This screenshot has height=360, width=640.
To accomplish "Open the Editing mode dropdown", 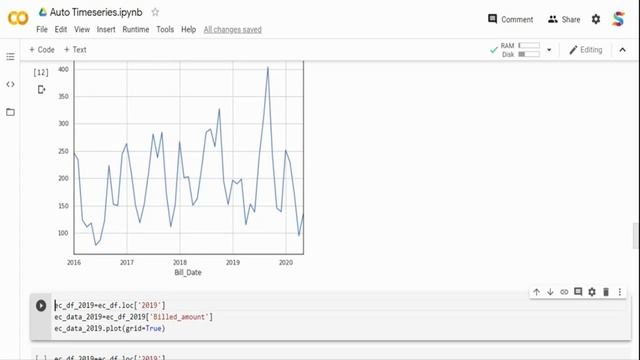I will tap(586, 50).
